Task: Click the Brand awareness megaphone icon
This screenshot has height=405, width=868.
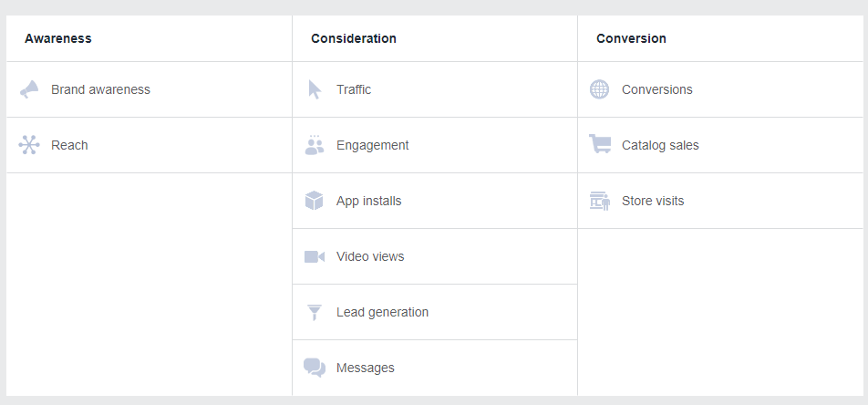Action: [29, 89]
